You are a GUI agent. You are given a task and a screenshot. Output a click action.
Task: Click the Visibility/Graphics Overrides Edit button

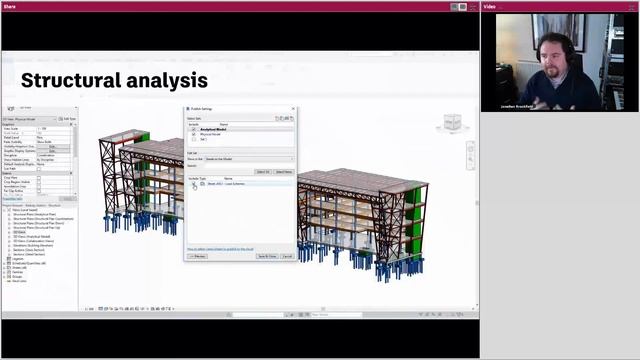(53, 146)
